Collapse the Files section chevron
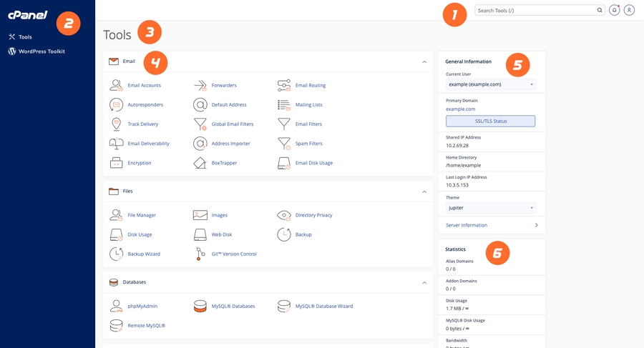Viewport: 644px width, 348px height. [424, 192]
